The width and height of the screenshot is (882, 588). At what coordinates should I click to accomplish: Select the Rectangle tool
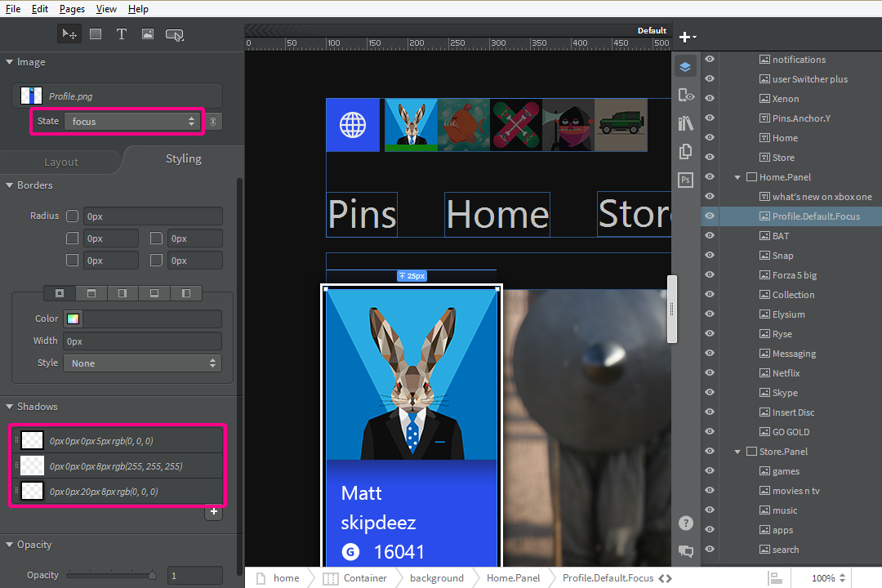tap(96, 33)
